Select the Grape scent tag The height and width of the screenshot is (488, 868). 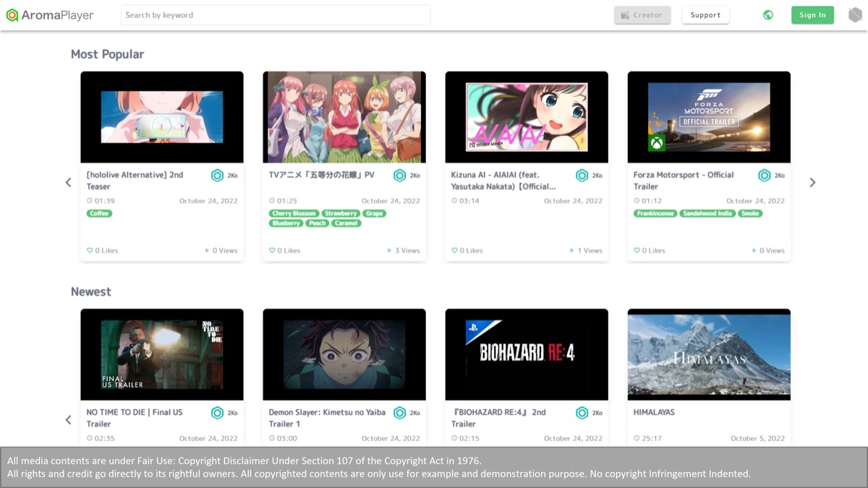(374, 213)
